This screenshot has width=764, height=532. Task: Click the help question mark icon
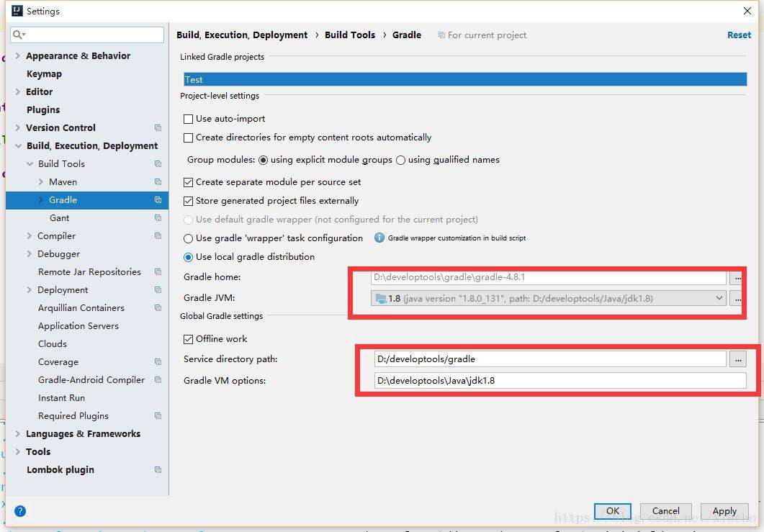[20, 511]
